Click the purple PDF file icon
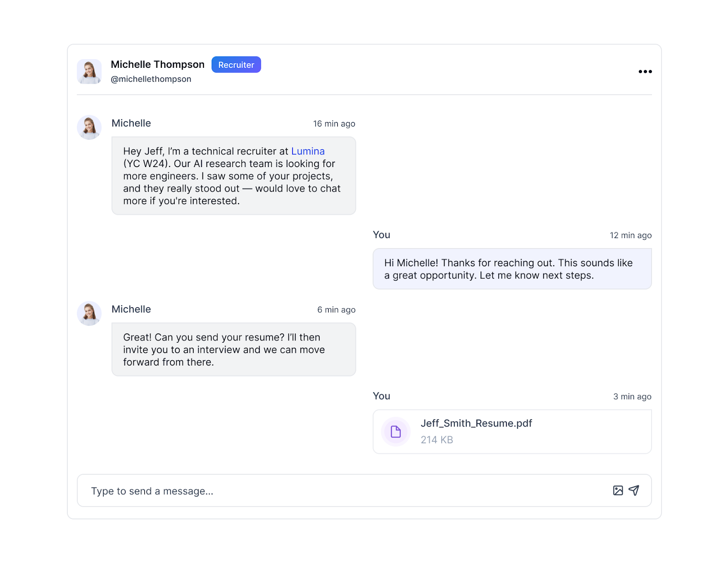Image resolution: width=728 pixels, height=564 pixels. point(396,432)
